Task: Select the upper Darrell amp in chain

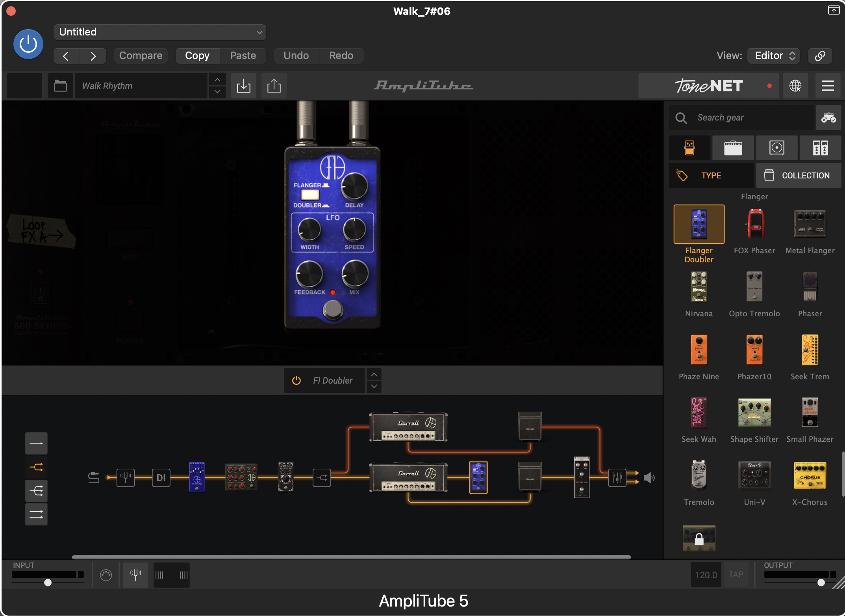Action: point(408,427)
